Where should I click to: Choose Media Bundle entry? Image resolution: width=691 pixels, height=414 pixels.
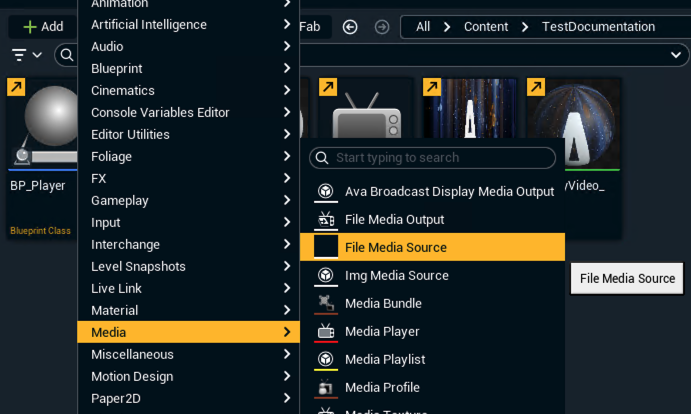pos(432,303)
